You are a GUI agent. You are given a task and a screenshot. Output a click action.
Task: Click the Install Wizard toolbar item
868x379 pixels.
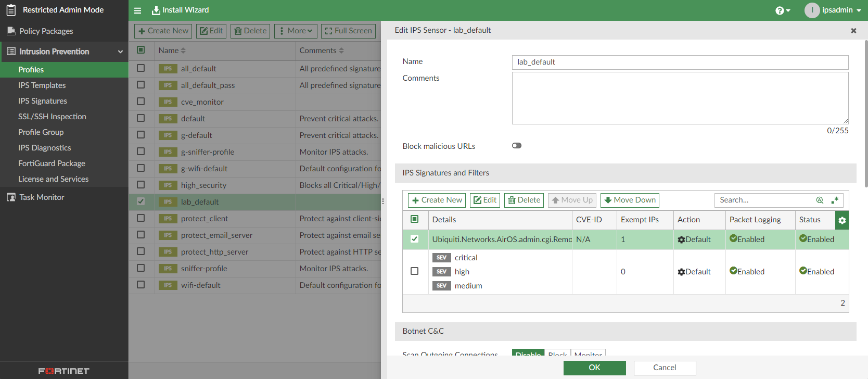[x=180, y=10]
